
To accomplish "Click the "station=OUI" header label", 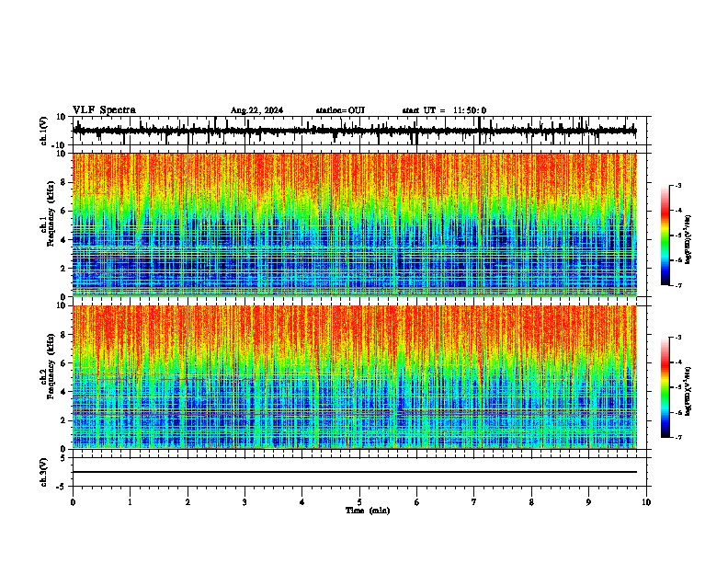I will 340,110.
